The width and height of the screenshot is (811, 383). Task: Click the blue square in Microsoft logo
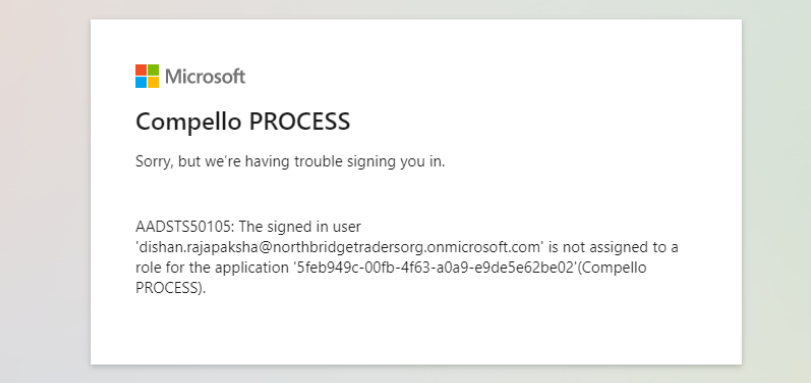point(141,82)
